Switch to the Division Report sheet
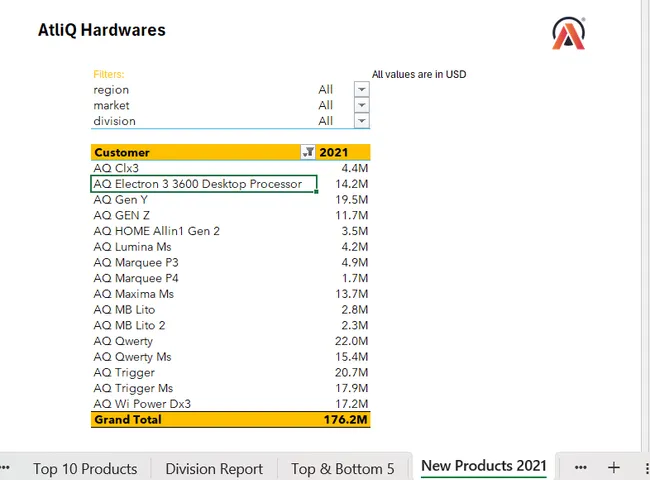This screenshot has width=650, height=480. (x=214, y=469)
